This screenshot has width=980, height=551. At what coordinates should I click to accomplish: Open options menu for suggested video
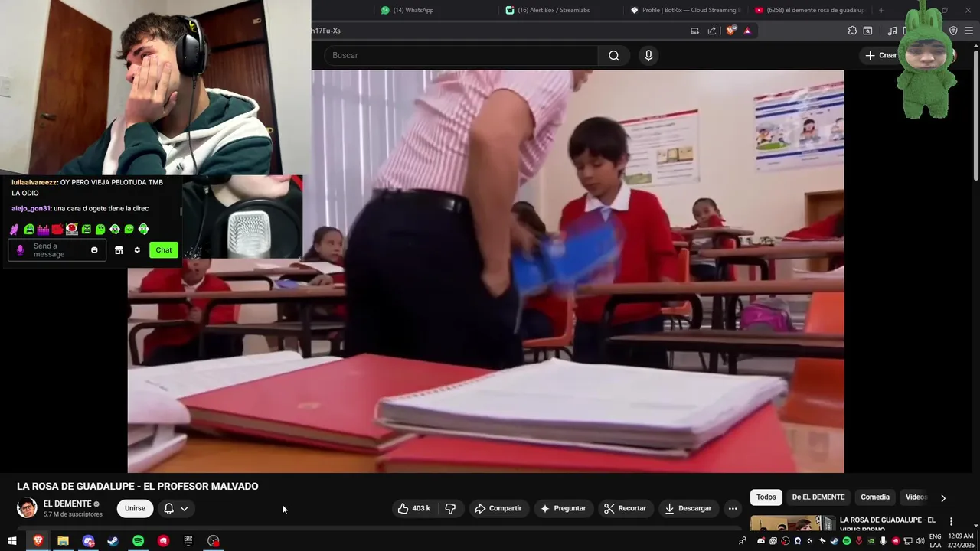952,521
